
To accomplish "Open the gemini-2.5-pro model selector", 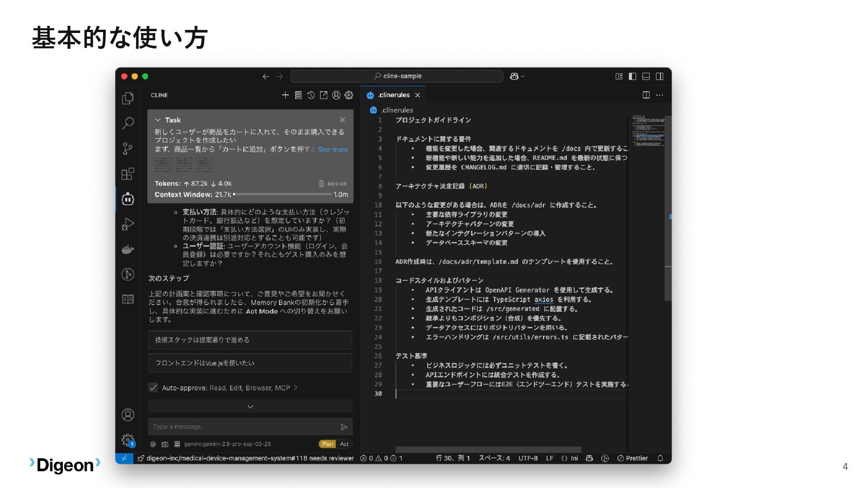I will coord(227,444).
